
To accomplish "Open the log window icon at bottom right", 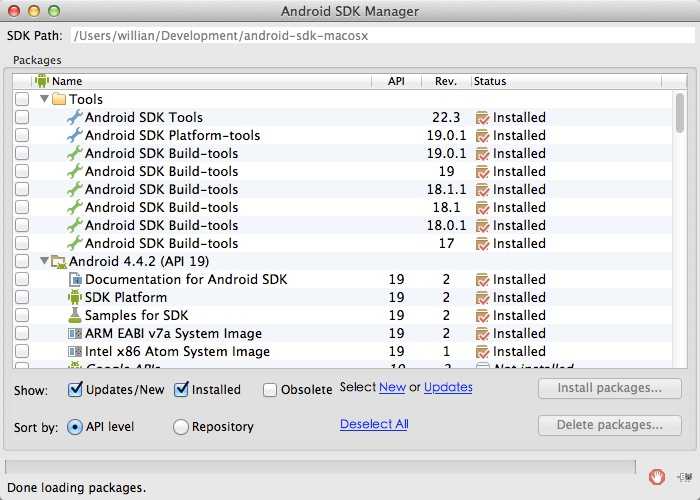I will (684, 477).
